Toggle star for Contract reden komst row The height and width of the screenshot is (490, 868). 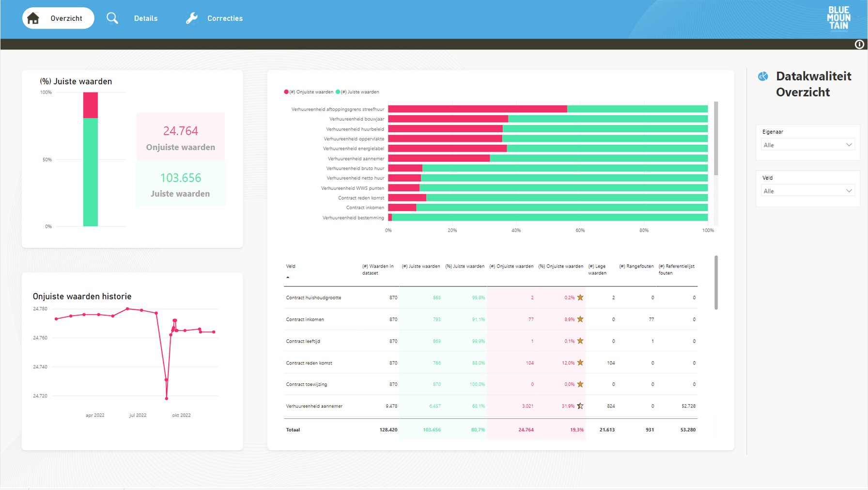(580, 363)
